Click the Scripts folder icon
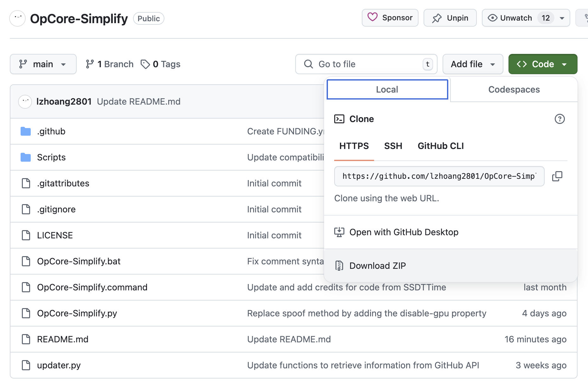 click(26, 157)
